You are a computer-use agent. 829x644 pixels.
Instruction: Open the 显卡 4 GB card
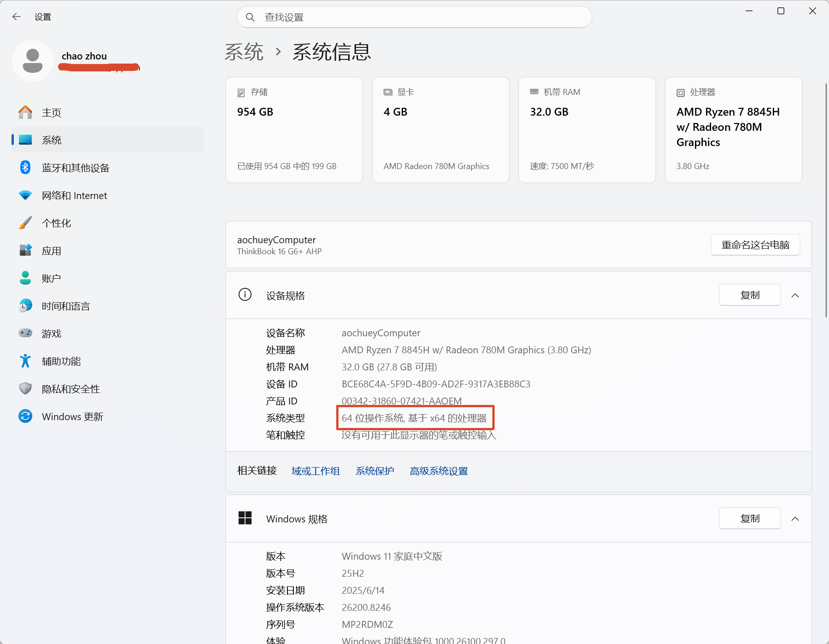click(x=441, y=130)
